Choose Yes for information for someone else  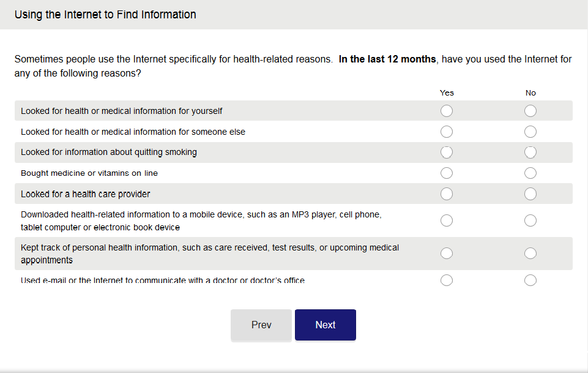(x=447, y=132)
